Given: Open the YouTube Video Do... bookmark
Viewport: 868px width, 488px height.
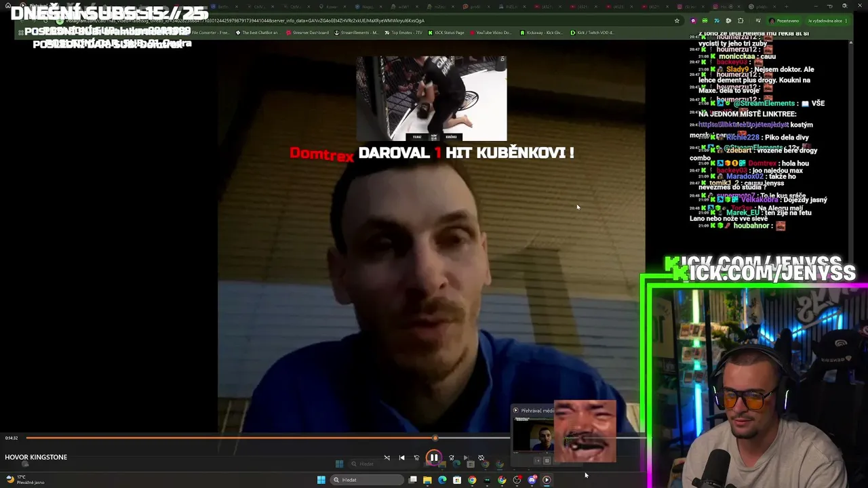Looking at the screenshot, I should pyautogui.click(x=490, y=33).
